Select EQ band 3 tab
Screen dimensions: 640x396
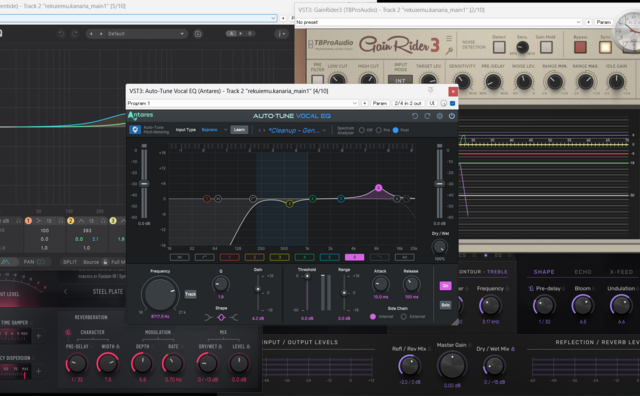click(x=280, y=257)
